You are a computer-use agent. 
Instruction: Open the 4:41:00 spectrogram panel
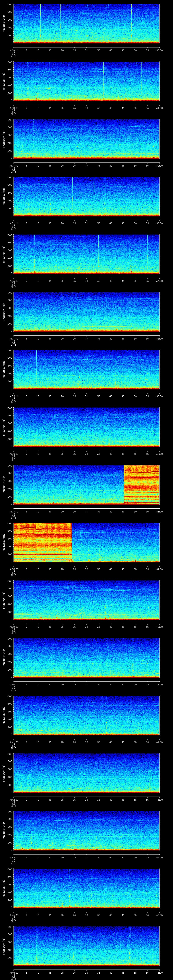tap(86, 715)
